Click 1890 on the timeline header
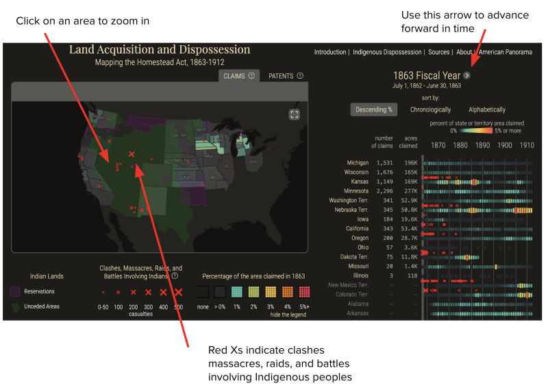The width and height of the screenshot is (548, 392). pyautogui.click(x=483, y=145)
